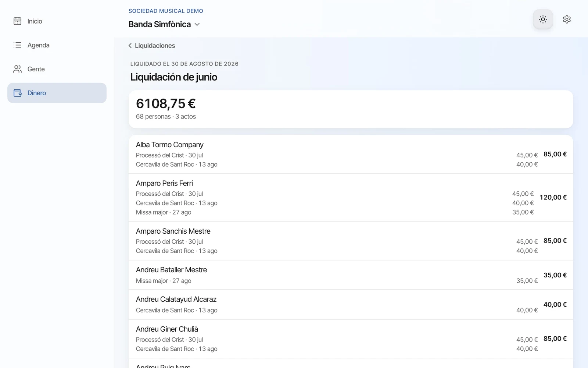Select Amparo Peris Ferri name

click(164, 183)
